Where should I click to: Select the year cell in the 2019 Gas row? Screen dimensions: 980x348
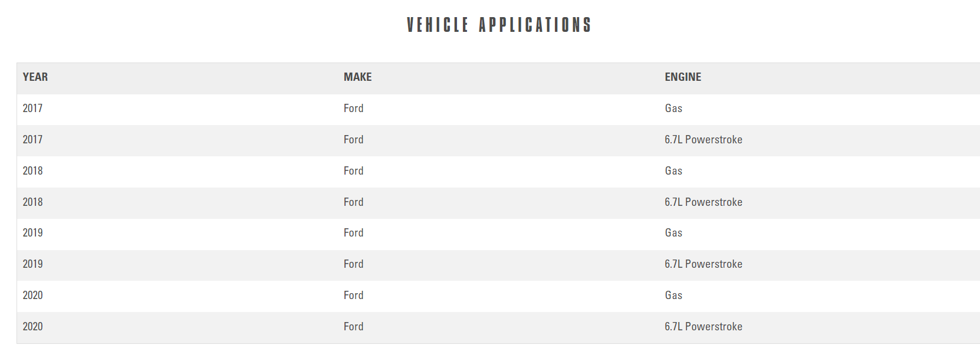click(x=33, y=233)
